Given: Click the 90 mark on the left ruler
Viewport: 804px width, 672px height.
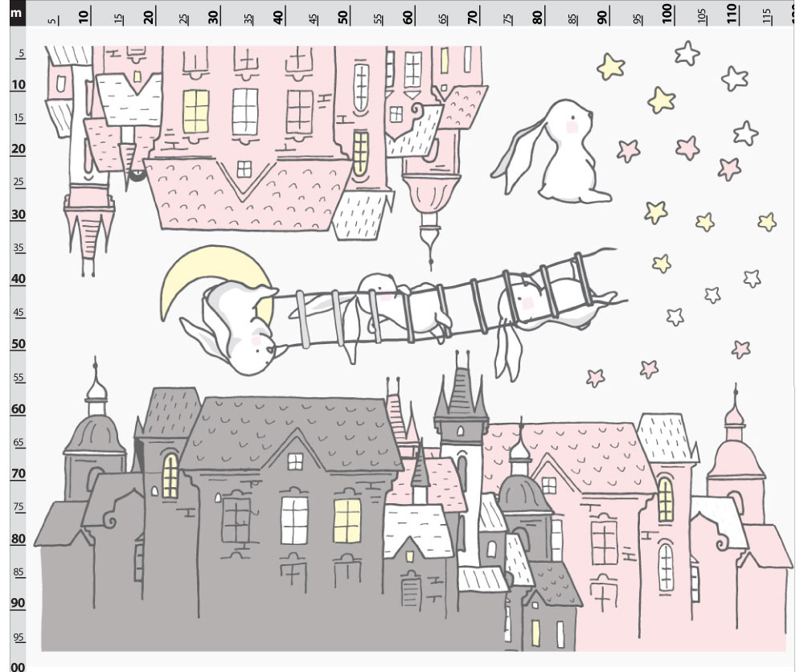Looking at the screenshot, I should click(x=18, y=604).
